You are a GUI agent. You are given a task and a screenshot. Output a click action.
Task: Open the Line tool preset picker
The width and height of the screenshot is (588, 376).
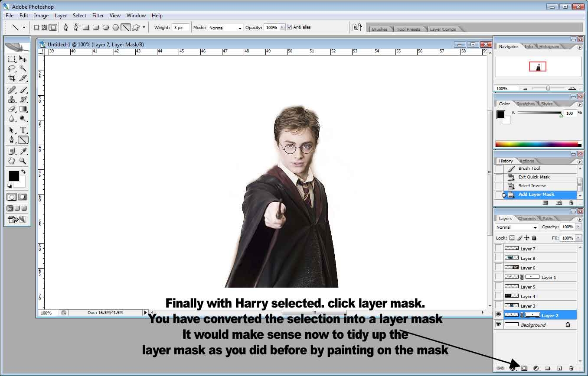[x=24, y=27]
